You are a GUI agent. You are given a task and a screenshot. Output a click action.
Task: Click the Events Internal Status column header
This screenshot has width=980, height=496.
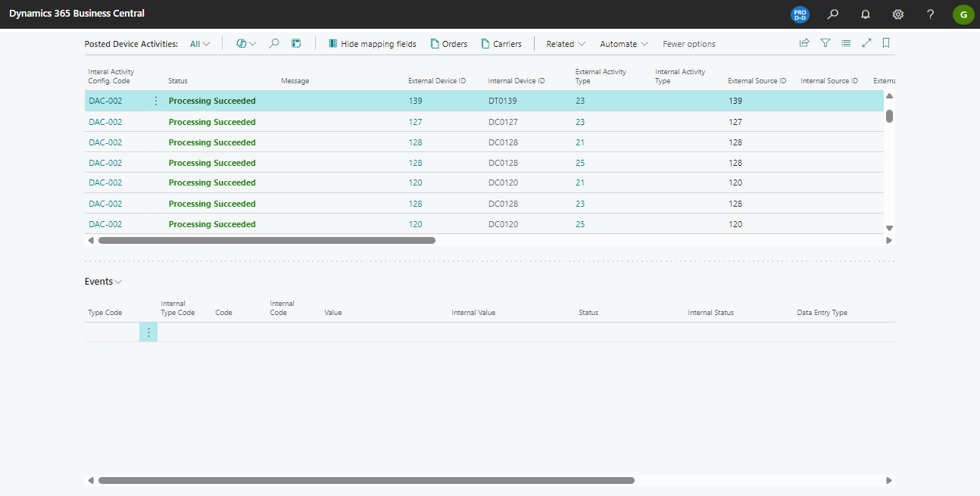710,313
